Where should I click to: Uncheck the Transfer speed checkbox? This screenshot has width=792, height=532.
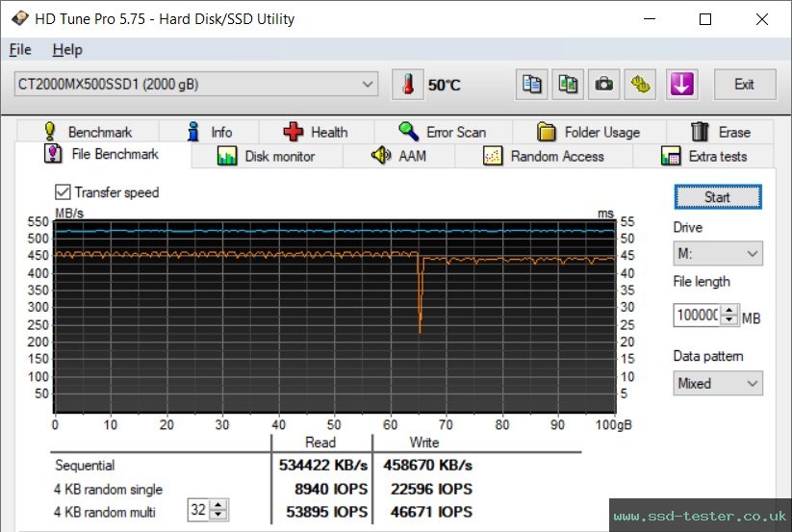point(63,192)
